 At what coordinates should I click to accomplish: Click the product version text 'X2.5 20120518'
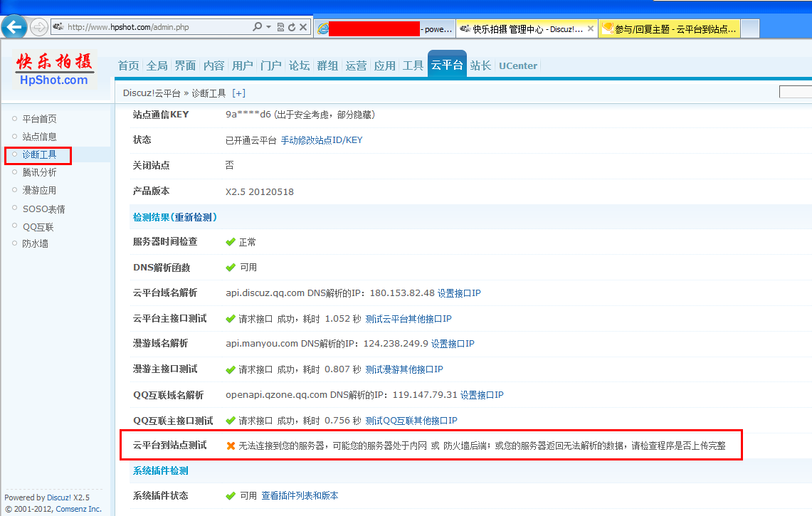pos(260,191)
